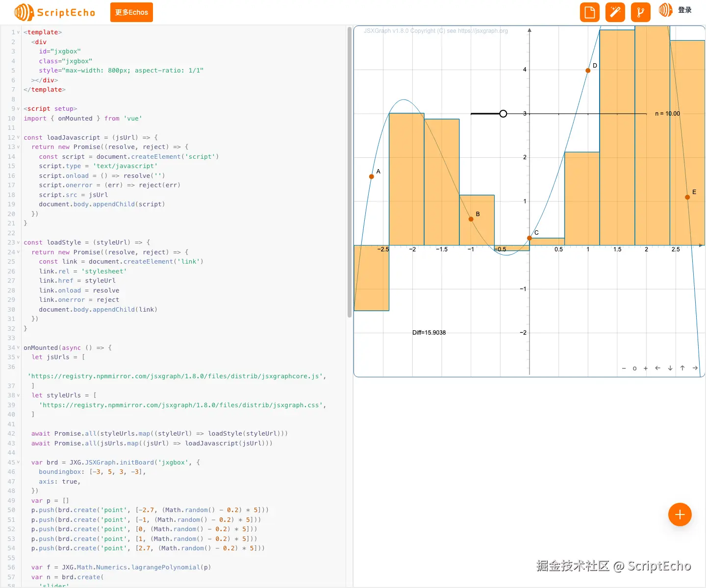706x588 pixels.
Task: Click the 'n = 10.00' slider label
Action: [x=667, y=114]
